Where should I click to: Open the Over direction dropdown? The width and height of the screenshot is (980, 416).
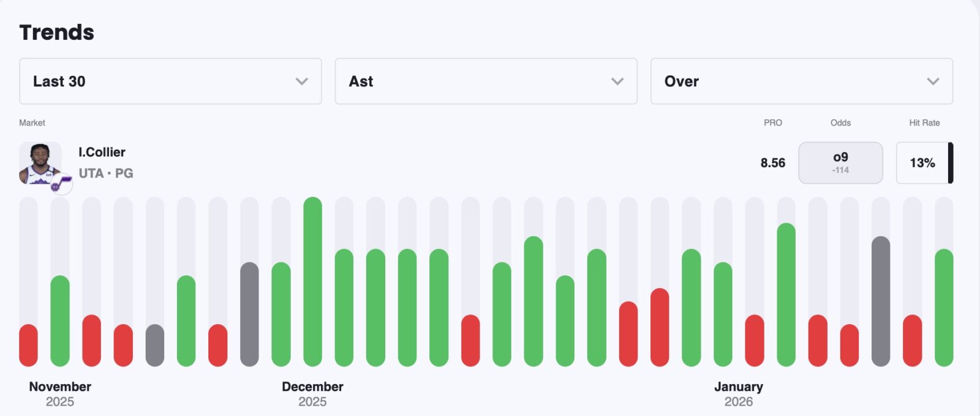pyautogui.click(x=801, y=81)
